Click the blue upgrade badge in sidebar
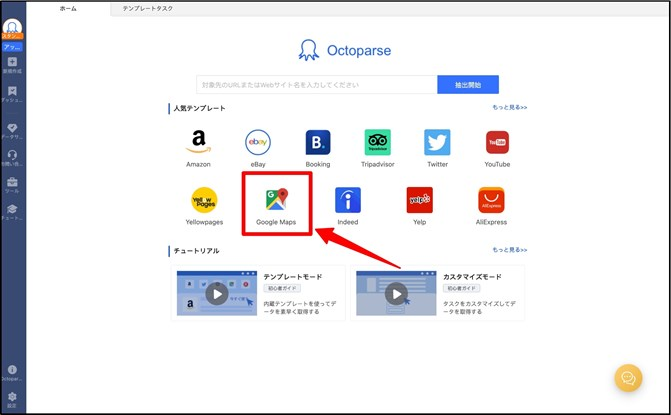 click(12, 47)
